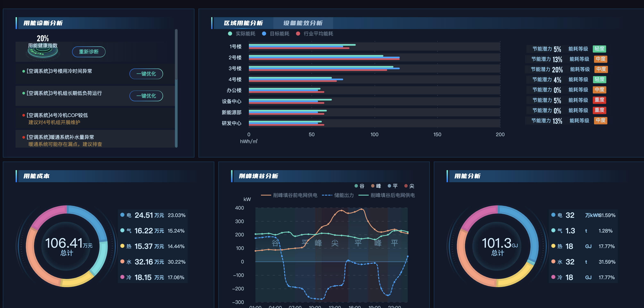Click the 101.3GJ 总计 donut center
This screenshot has width=644, height=308.
[x=498, y=246]
